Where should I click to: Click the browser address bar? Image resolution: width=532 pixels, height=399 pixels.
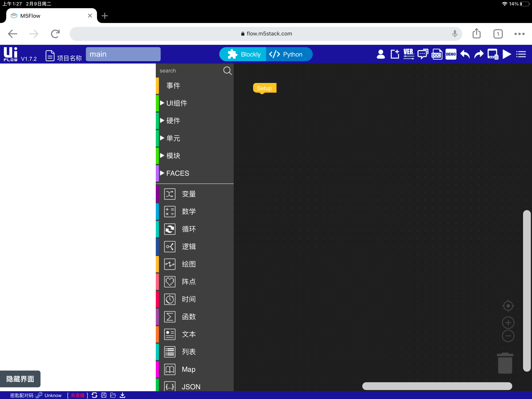click(266, 34)
